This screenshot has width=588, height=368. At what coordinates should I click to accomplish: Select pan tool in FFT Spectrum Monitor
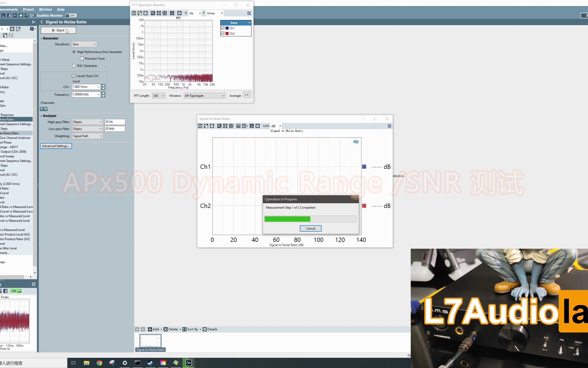pos(159,13)
